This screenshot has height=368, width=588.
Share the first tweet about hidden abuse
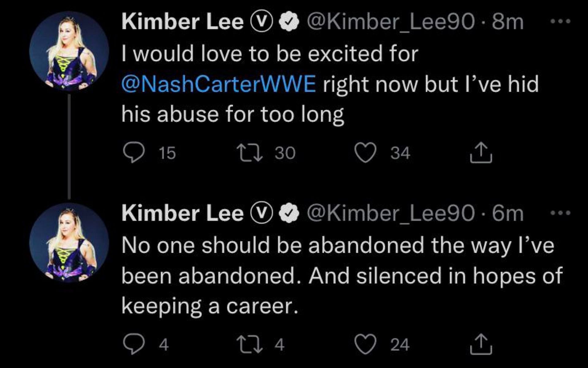[x=481, y=152]
